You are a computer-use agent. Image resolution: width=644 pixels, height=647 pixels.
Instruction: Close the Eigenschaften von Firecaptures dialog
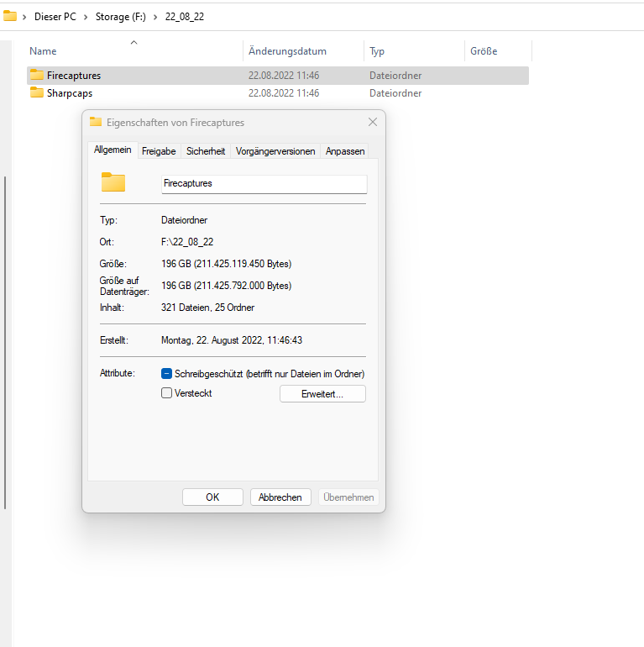[373, 122]
